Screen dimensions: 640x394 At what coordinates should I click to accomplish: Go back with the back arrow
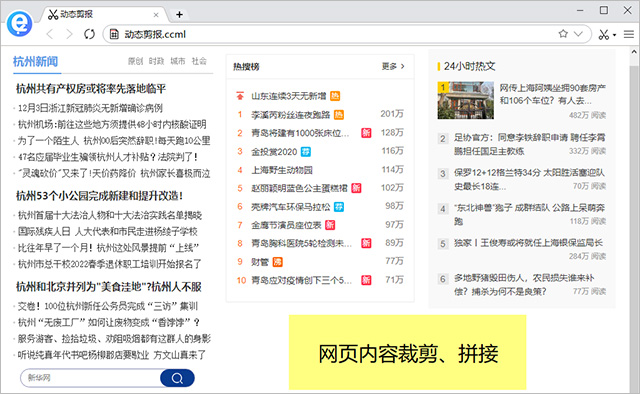[50, 34]
